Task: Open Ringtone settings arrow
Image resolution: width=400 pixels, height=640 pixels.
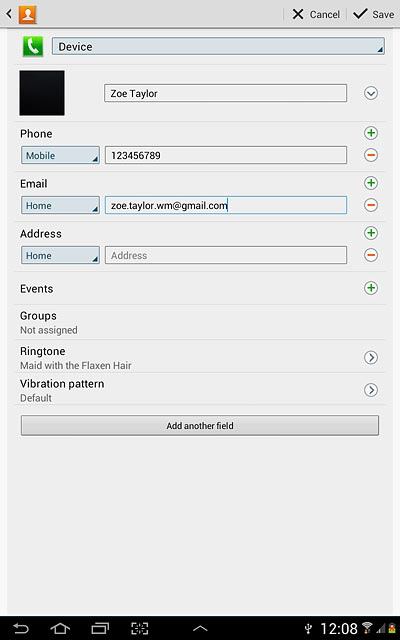Action: point(371,358)
